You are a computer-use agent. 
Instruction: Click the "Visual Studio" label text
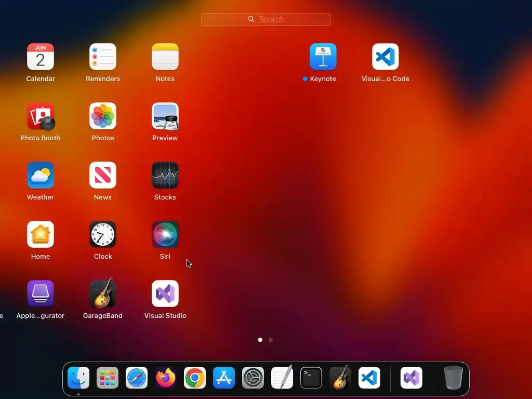coord(165,315)
